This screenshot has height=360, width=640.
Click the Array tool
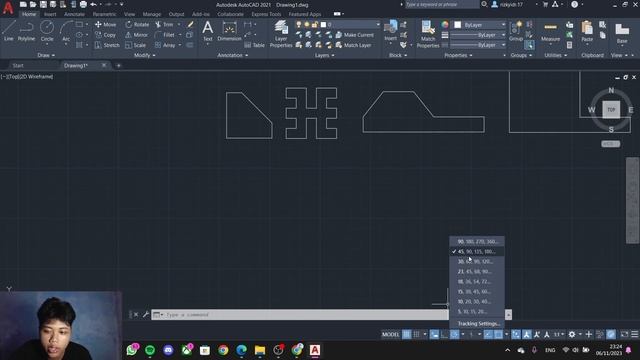(x=165, y=45)
